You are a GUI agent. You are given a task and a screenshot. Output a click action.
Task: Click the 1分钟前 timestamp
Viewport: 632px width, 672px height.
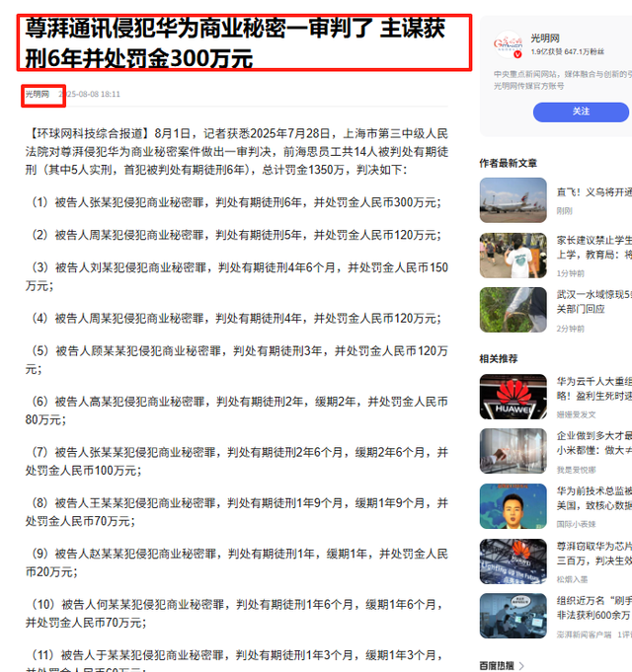tap(570, 273)
